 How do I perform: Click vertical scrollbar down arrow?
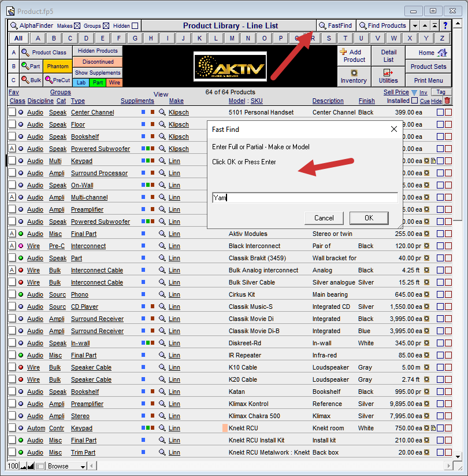pos(458,456)
